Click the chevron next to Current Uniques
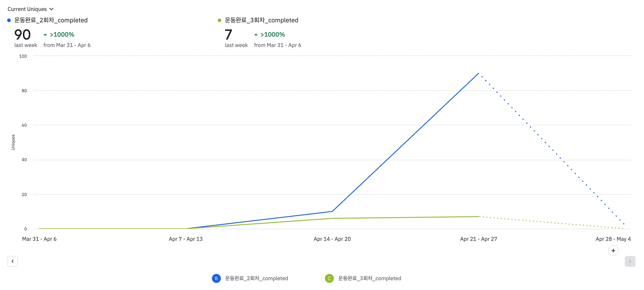 [52, 9]
